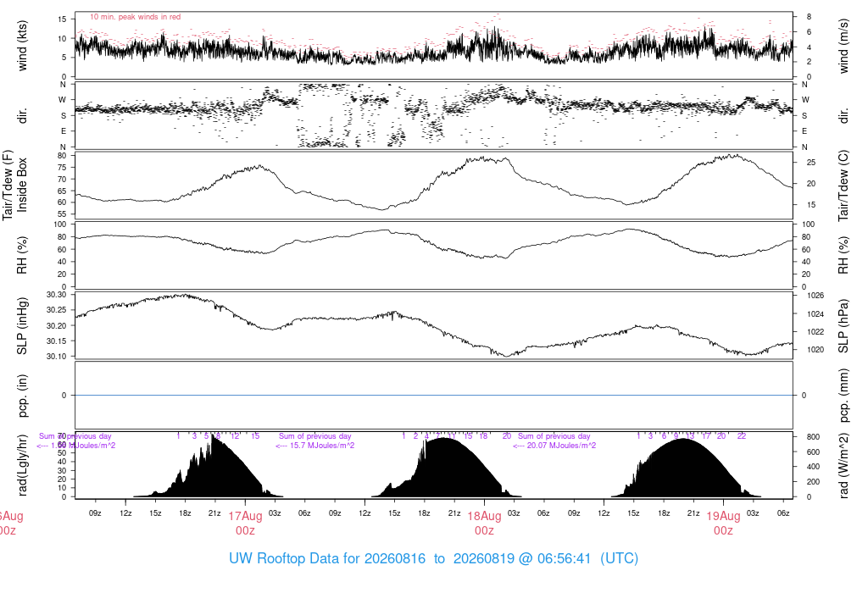Click the '18Aug' date label
This screenshot has height=593, width=868.
click(x=484, y=516)
